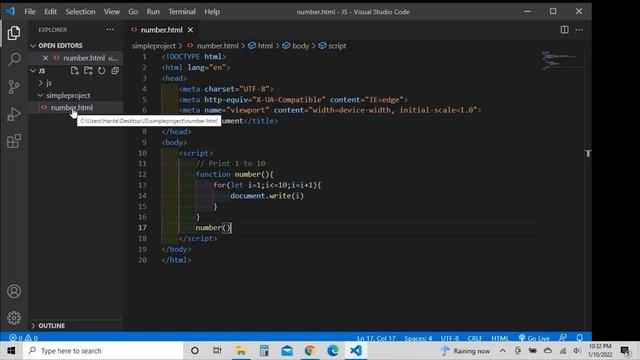640x360 pixels.
Task: Click body element in the breadcrumb
Action: tap(300, 46)
